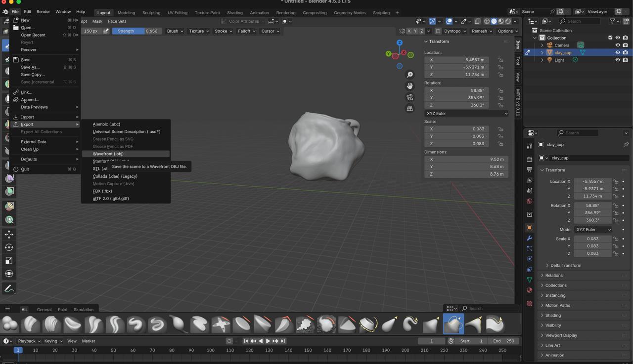
Task: Click FBX (.fbx) in export submenu
Action: (102, 191)
